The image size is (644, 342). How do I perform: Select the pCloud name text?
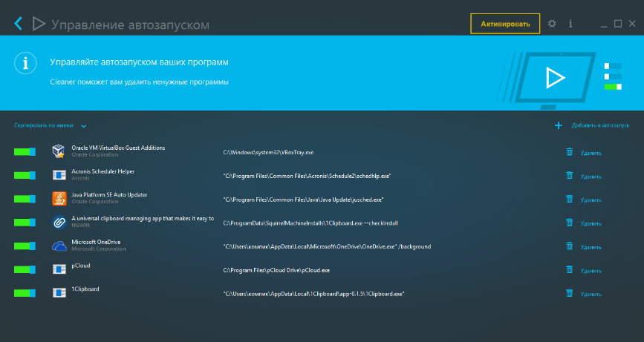click(81, 266)
